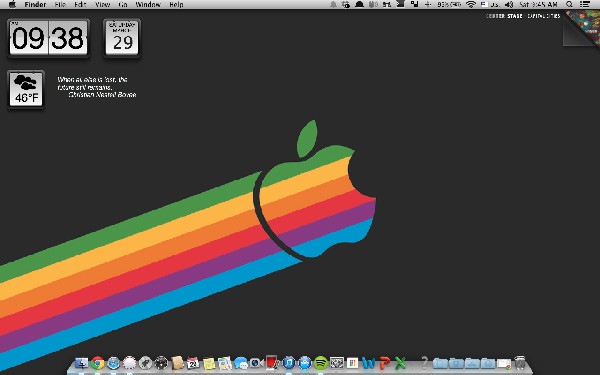Open Spotlight search magnifier
Screen dimensions: 600x375
pyautogui.click(x=569, y=4)
